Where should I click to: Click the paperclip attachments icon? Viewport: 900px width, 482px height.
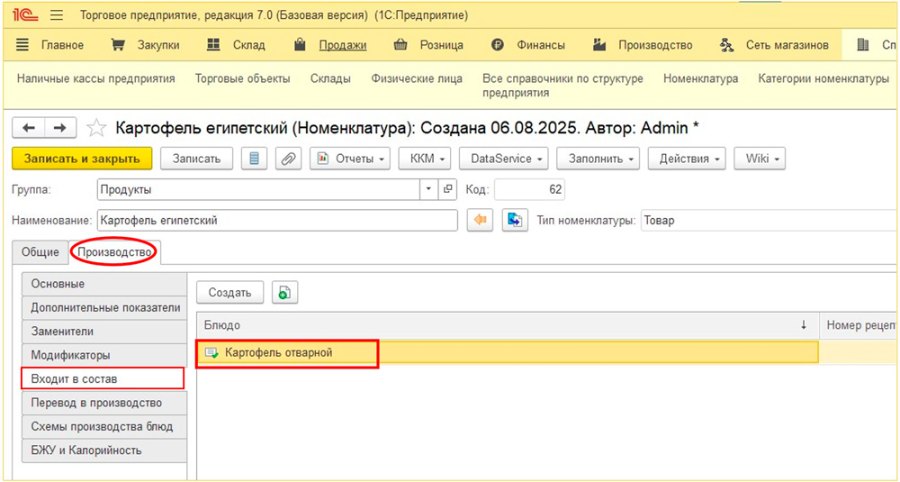click(288, 159)
